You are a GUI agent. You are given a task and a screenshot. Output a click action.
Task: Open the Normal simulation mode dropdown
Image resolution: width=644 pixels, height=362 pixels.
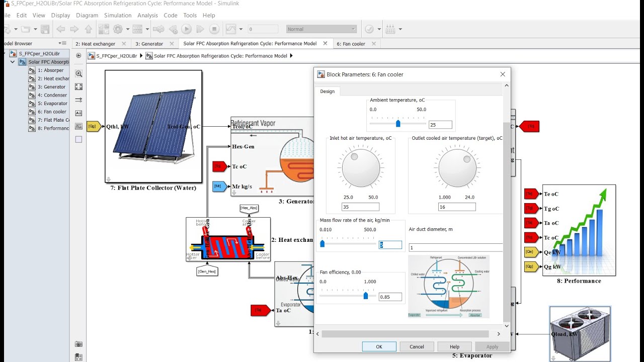click(x=321, y=29)
